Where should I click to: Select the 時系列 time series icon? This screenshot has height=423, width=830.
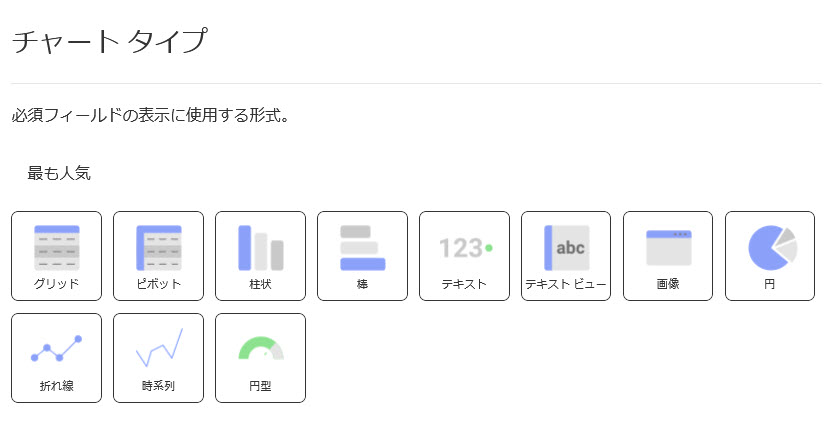tap(158, 348)
